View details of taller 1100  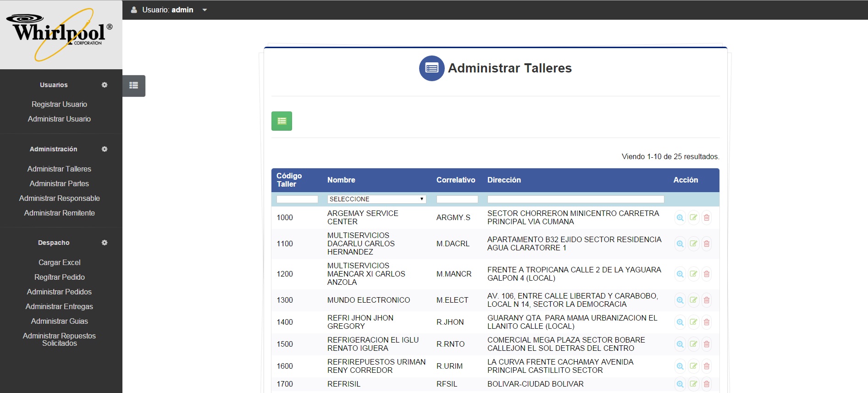[680, 244]
